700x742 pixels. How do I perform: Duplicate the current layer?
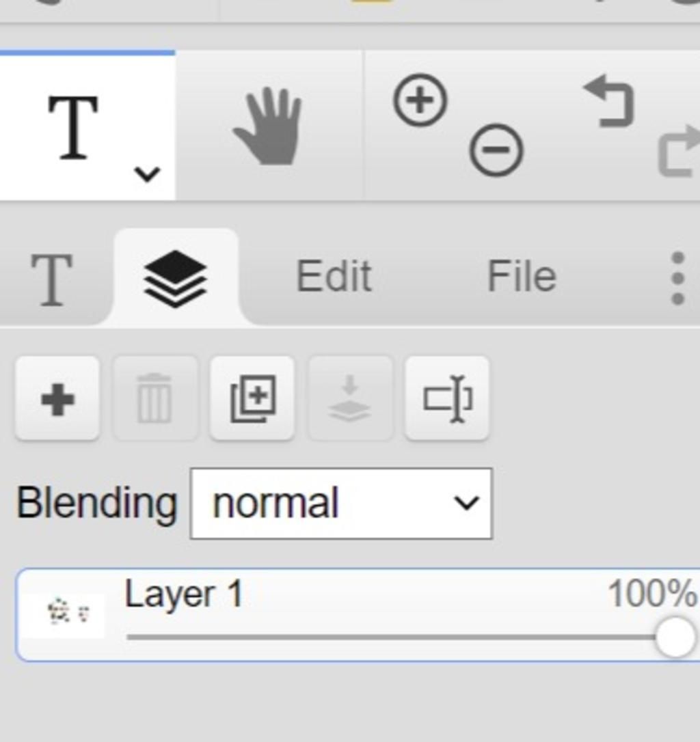tap(252, 399)
